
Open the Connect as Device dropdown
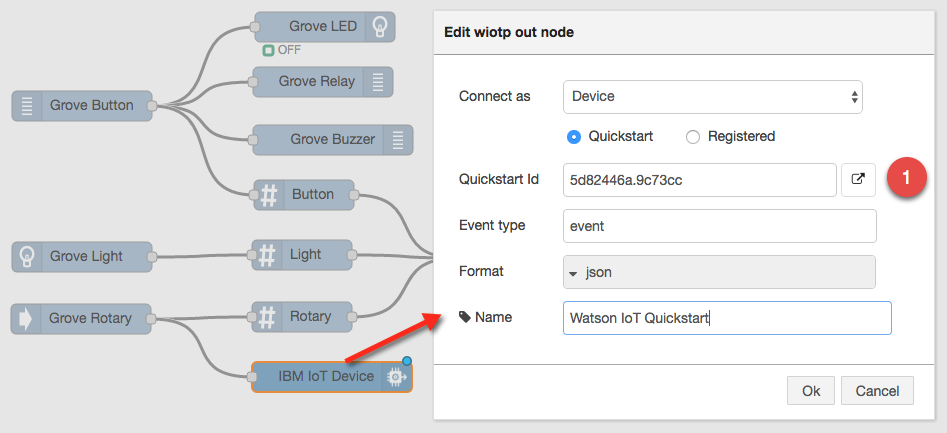click(712, 97)
